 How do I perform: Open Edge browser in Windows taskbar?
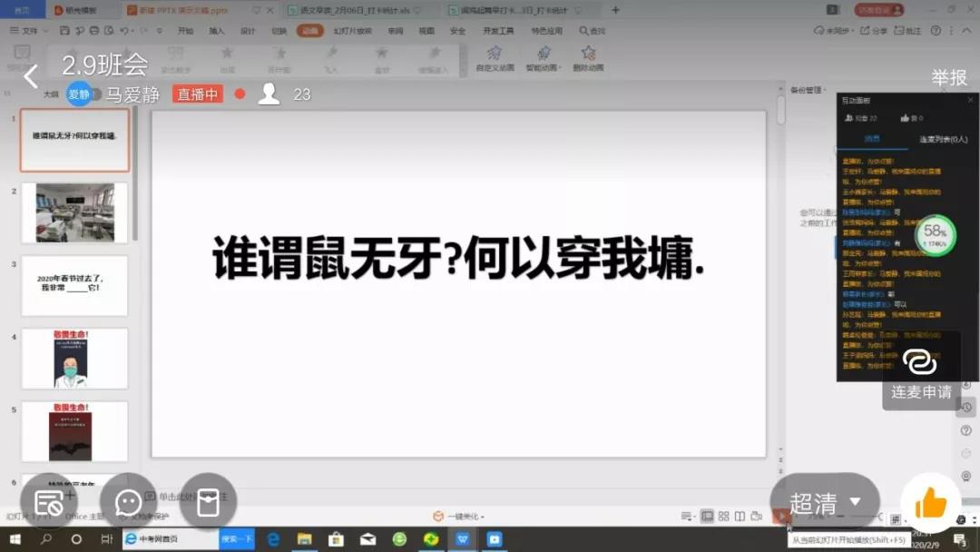pyautogui.click(x=272, y=538)
